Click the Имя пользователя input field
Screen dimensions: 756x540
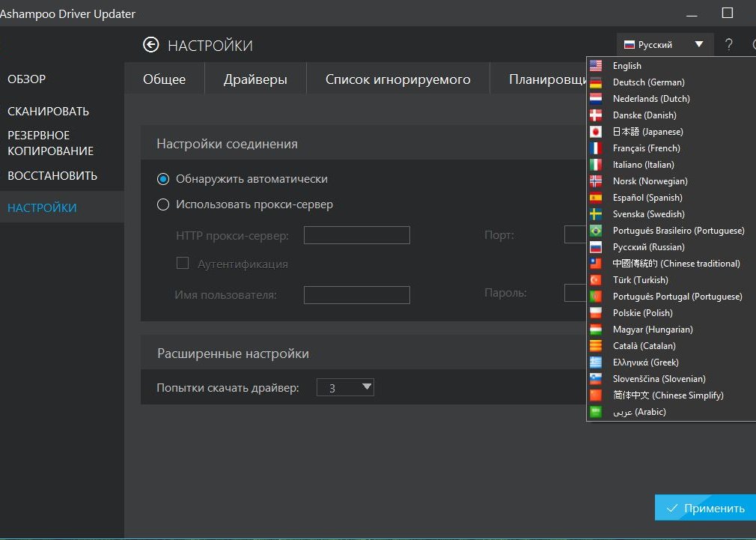(x=357, y=295)
